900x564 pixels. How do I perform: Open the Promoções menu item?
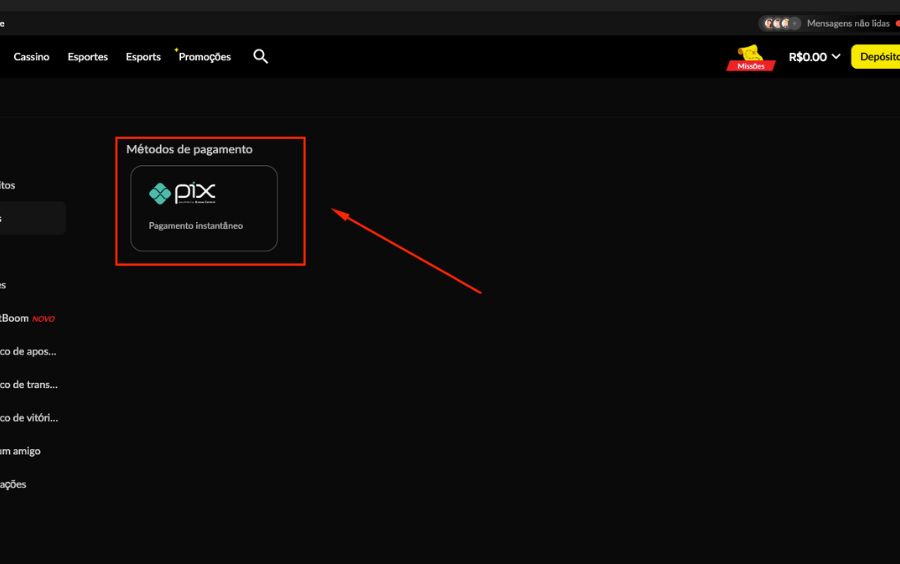204,57
